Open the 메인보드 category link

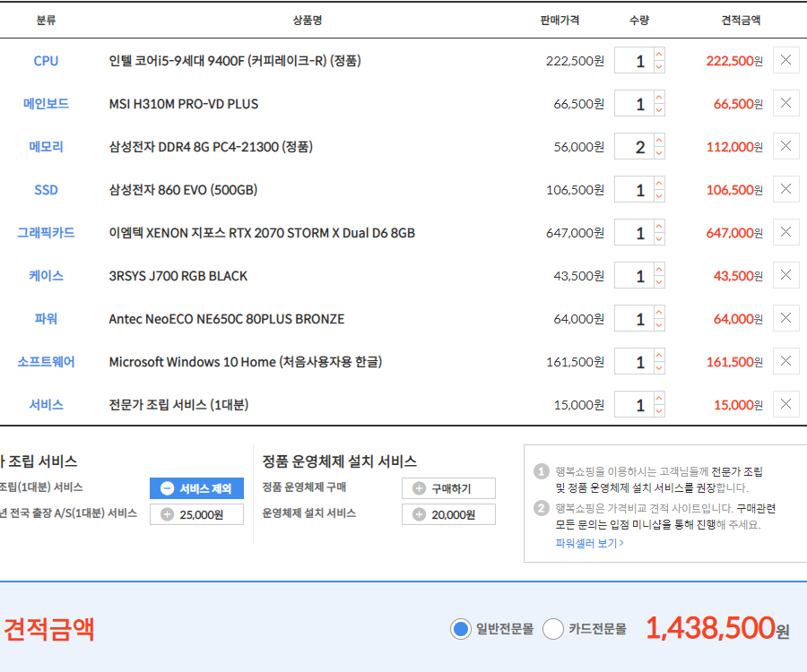pos(46,103)
